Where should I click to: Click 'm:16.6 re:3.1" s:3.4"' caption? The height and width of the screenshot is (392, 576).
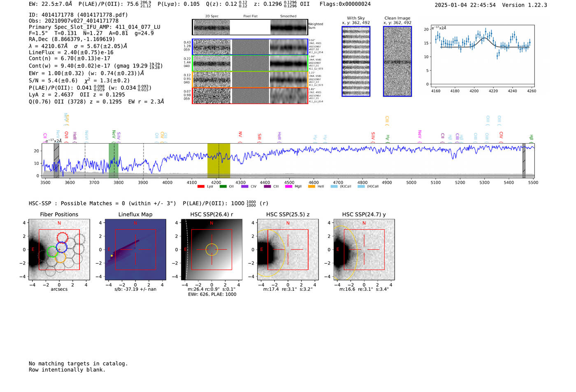pyautogui.click(x=364, y=289)
